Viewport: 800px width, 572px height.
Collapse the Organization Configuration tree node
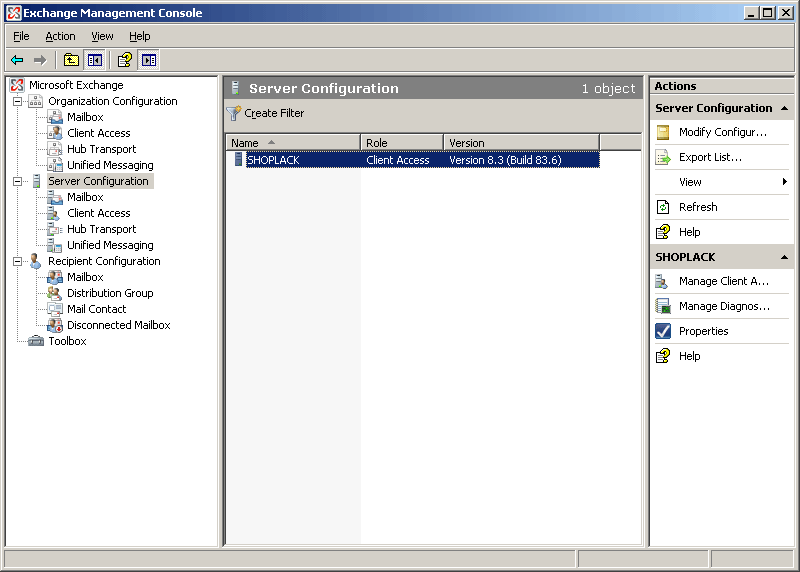pyautogui.click(x=18, y=101)
